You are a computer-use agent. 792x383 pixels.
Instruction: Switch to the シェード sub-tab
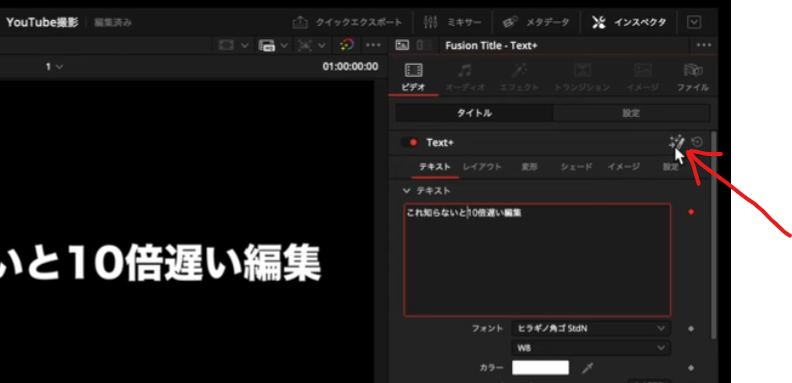(x=576, y=167)
